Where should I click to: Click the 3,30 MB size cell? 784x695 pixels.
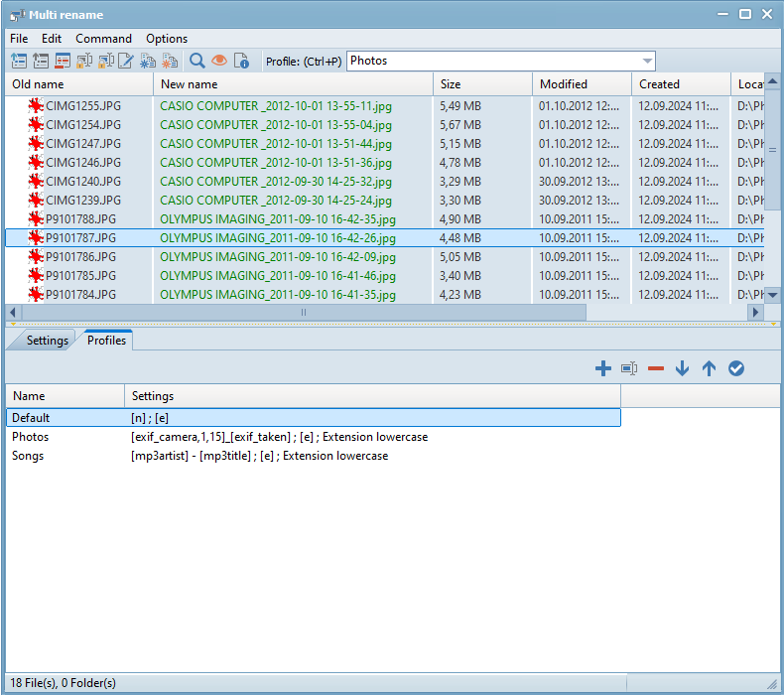(460, 201)
